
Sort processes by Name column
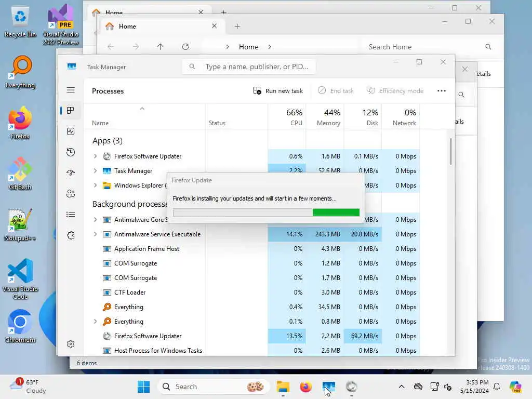pos(144,117)
